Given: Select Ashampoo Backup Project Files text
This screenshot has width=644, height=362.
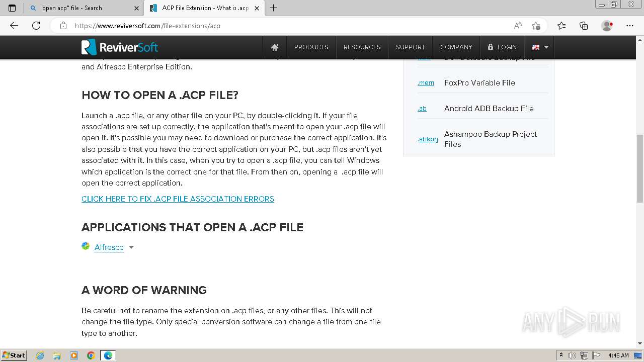Looking at the screenshot, I should click(x=491, y=139).
